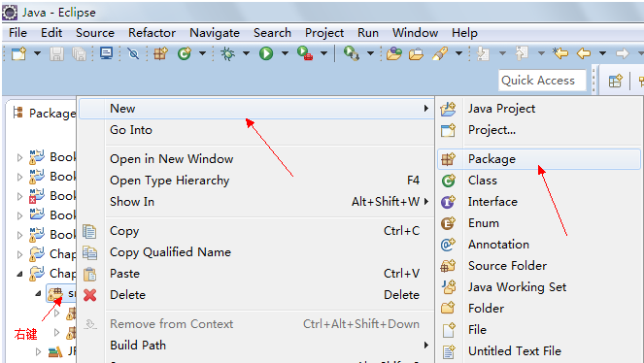This screenshot has width=644, height=363.
Task: Click the Search flashlight toolbar icon
Action: (440, 53)
